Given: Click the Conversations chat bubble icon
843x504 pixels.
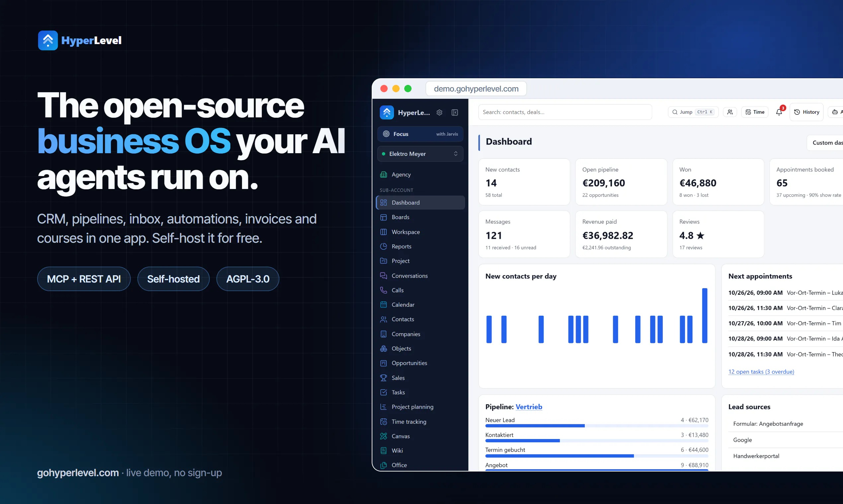Looking at the screenshot, I should tap(383, 276).
